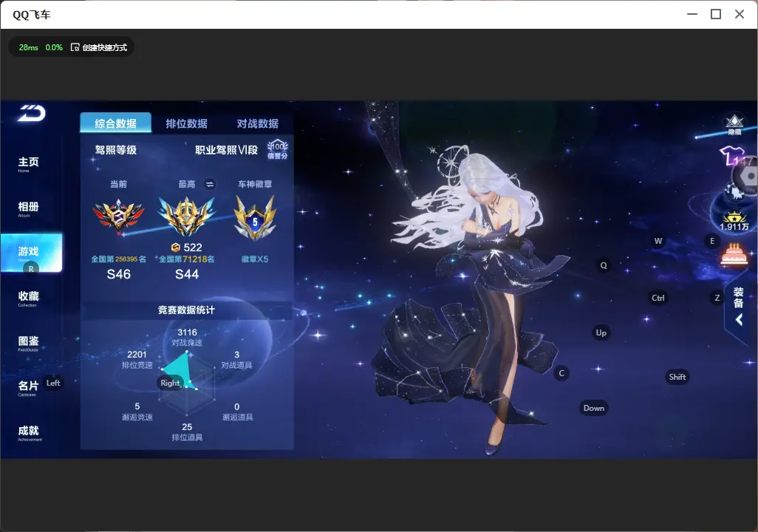758x532 pixels.
Task: Click the S44 season label
Action: coord(187,274)
